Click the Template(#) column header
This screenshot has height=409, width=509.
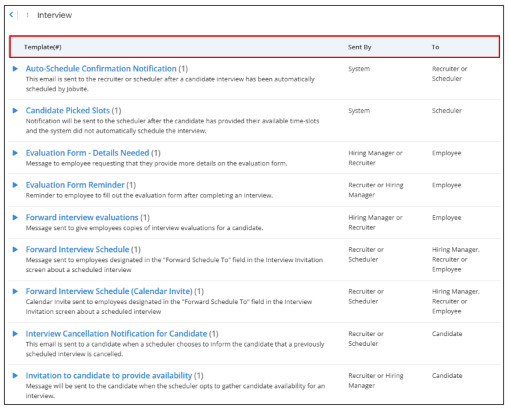click(43, 47)
